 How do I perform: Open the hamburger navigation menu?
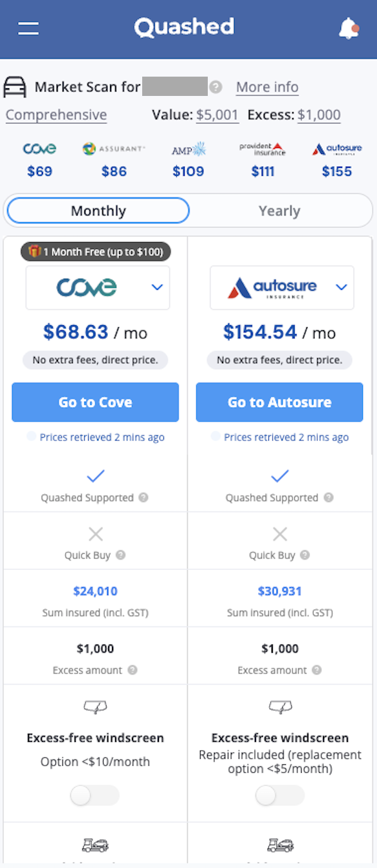(x=28, y=28)
